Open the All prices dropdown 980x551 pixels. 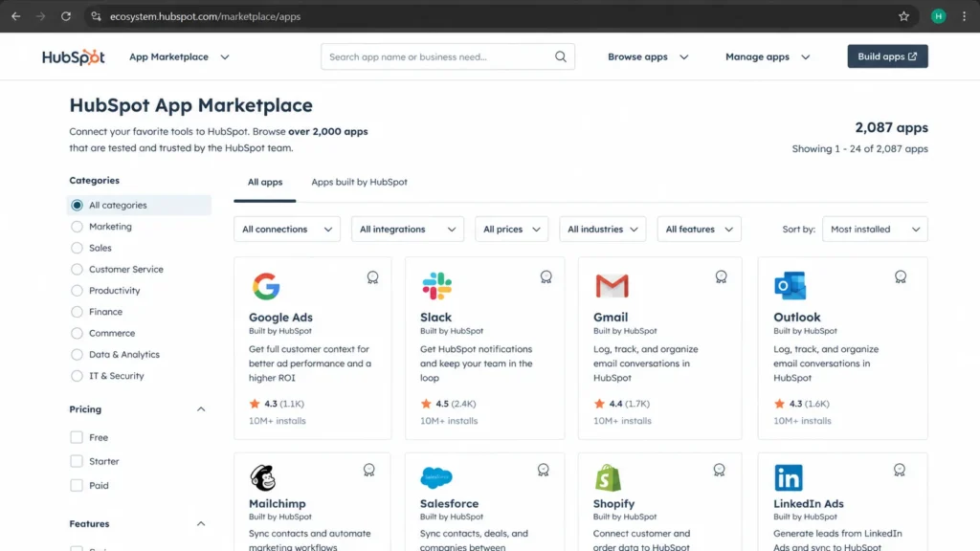point(511,230)
